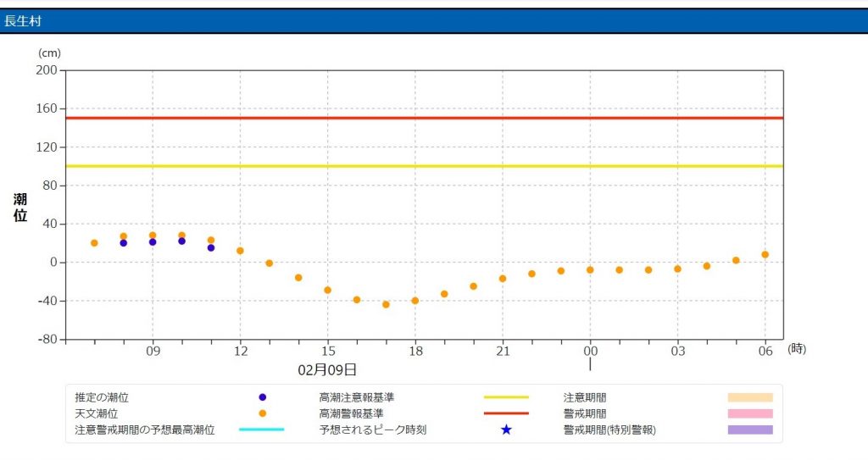Click the -40 y-axis label
The image size is (868, 460).
tap(47, 301)
